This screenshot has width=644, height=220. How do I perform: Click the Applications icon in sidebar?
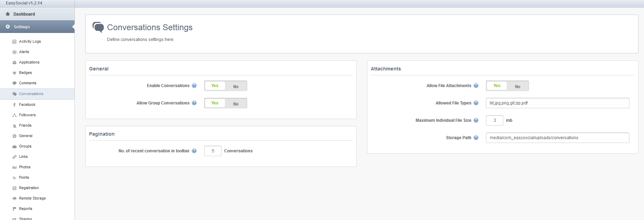14,62
